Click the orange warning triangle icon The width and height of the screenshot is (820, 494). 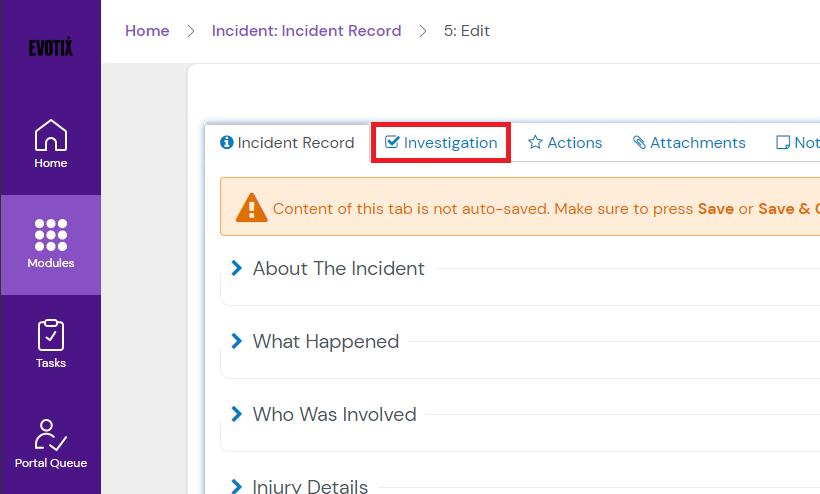click(251, 207)
